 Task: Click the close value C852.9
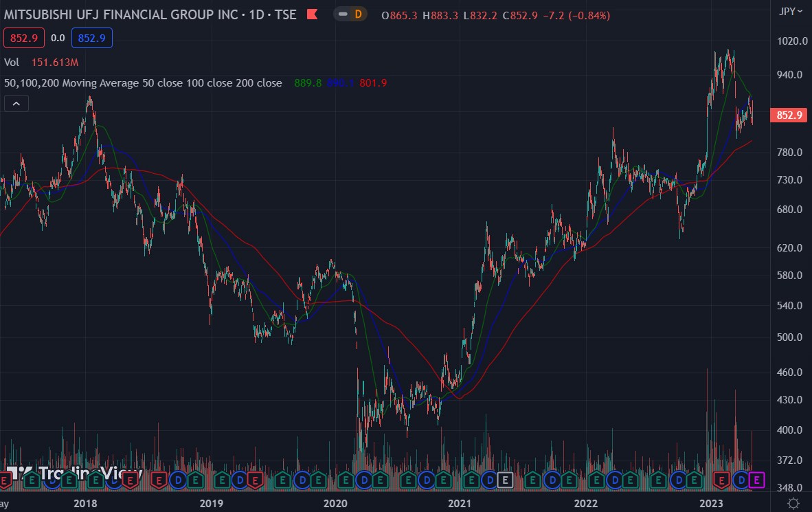tap(520, 16)
